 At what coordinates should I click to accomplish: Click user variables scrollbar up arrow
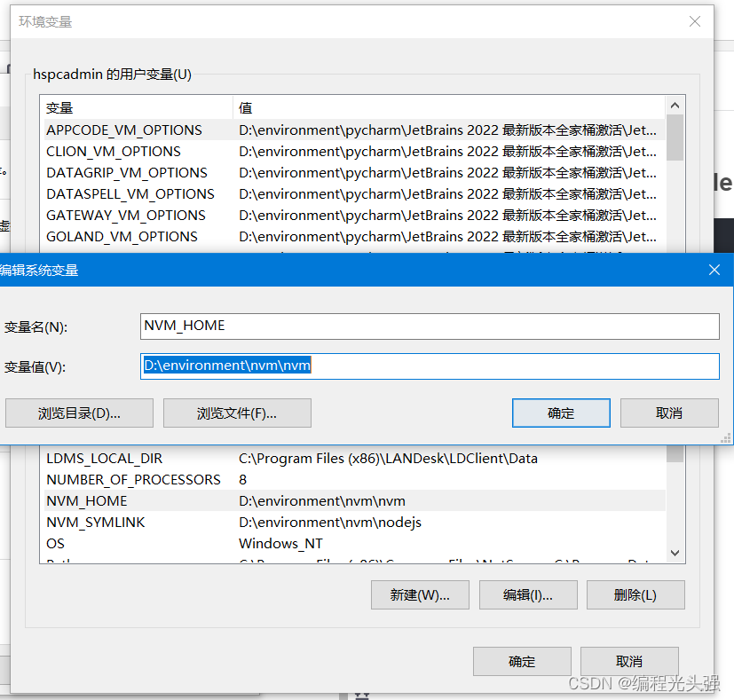(x=675, y=106)
